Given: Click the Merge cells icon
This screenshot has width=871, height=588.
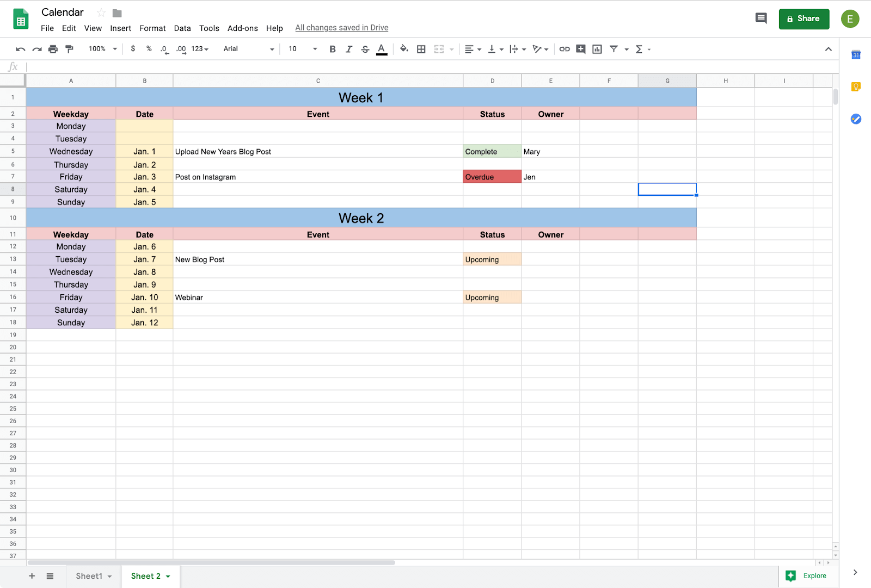Looking at the screenshot, I should point(439,49).
